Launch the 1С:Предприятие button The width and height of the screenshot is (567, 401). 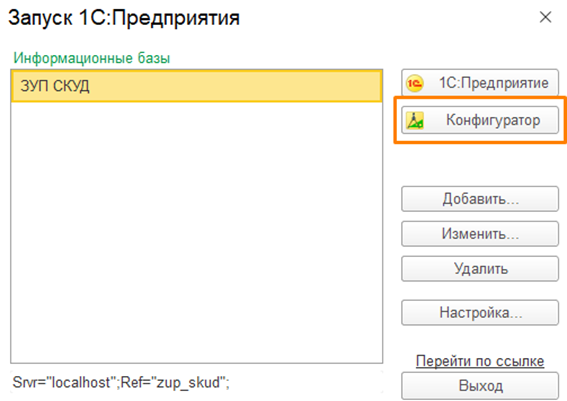coord(480,83)
